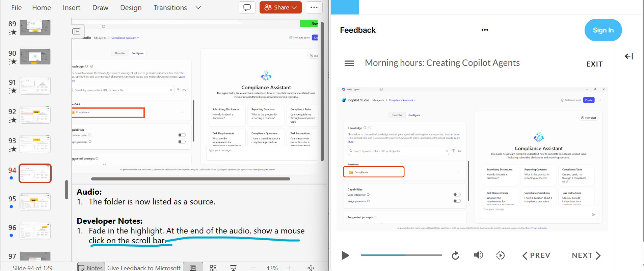Viewport: 644px width, 271px height.
Task: Click the thumbnail pane vertical scrollbar
Action: click(x=67, y=190)
